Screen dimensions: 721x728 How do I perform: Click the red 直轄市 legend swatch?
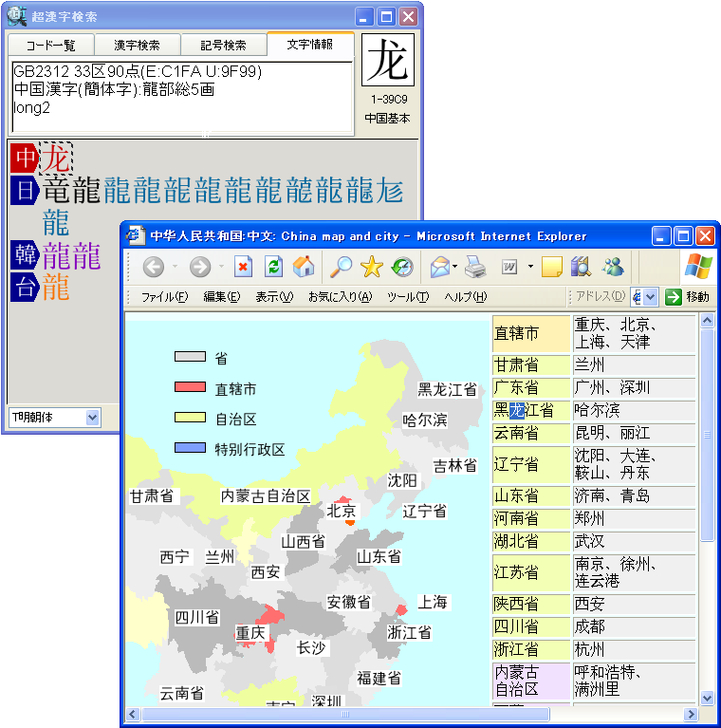click(190, 388)
